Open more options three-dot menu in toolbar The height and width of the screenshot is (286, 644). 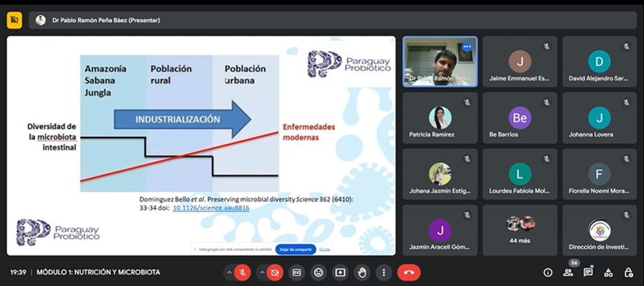point(384,272)
